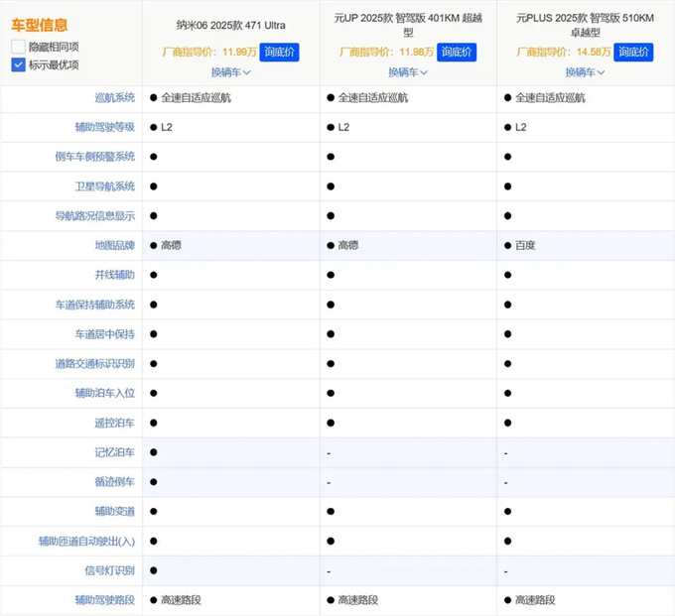This screenshot has width=675, height=616.
Task: Open the 元UP 2025款 智驾版 title
Action: pos(408,25)
